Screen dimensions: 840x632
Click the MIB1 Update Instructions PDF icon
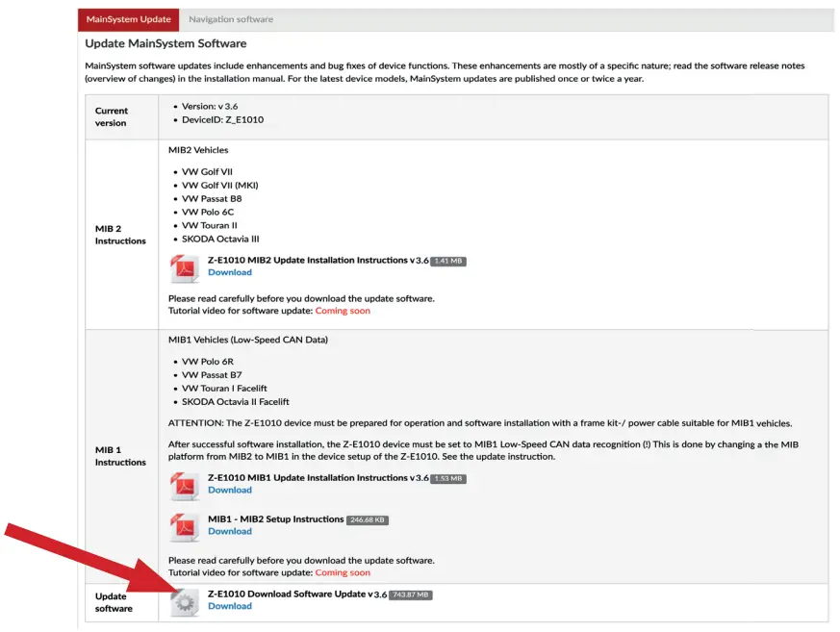click(185, 485)
